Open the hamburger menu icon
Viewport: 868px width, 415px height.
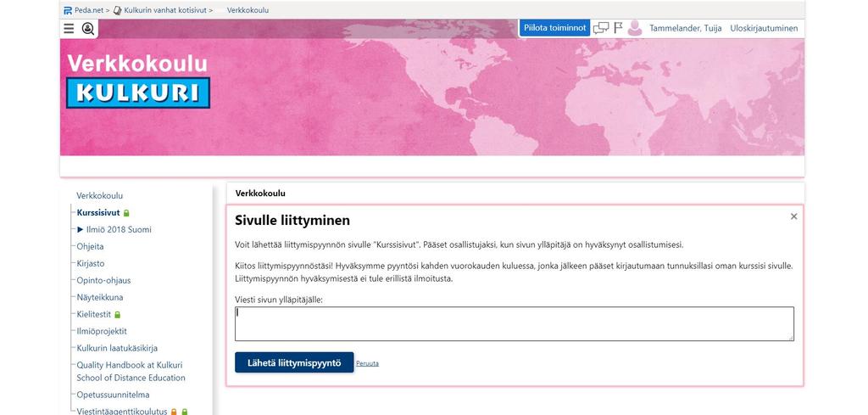coord(69,28)
